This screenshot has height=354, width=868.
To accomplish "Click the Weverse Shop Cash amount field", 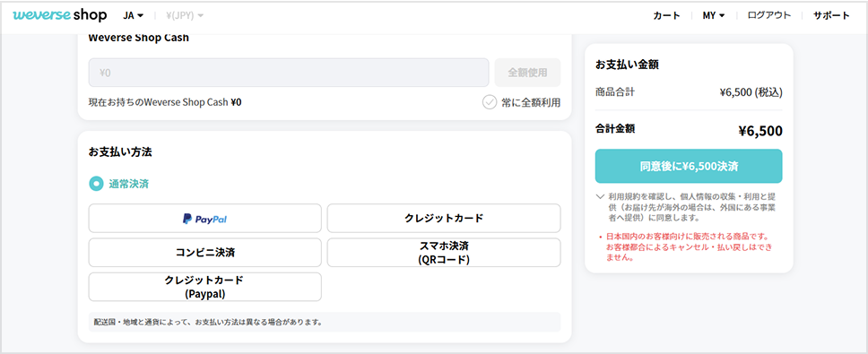I will 289,73.
